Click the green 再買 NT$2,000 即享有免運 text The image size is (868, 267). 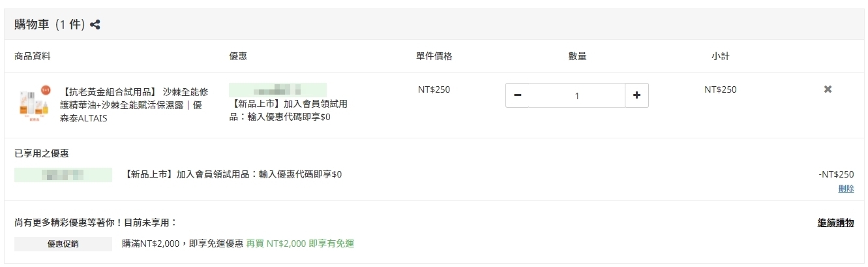(x=300, y=243)
